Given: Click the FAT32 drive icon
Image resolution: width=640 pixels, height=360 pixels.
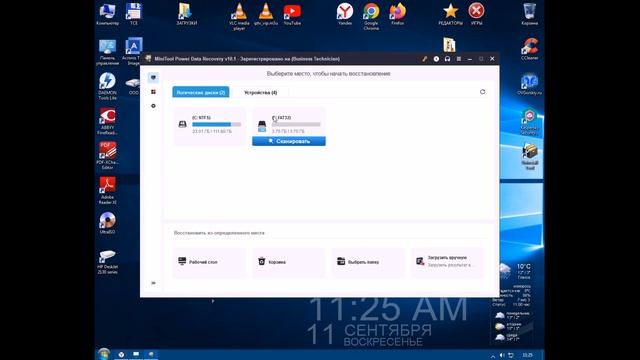Looking at the screenshot, I should (x=262, y=126).
